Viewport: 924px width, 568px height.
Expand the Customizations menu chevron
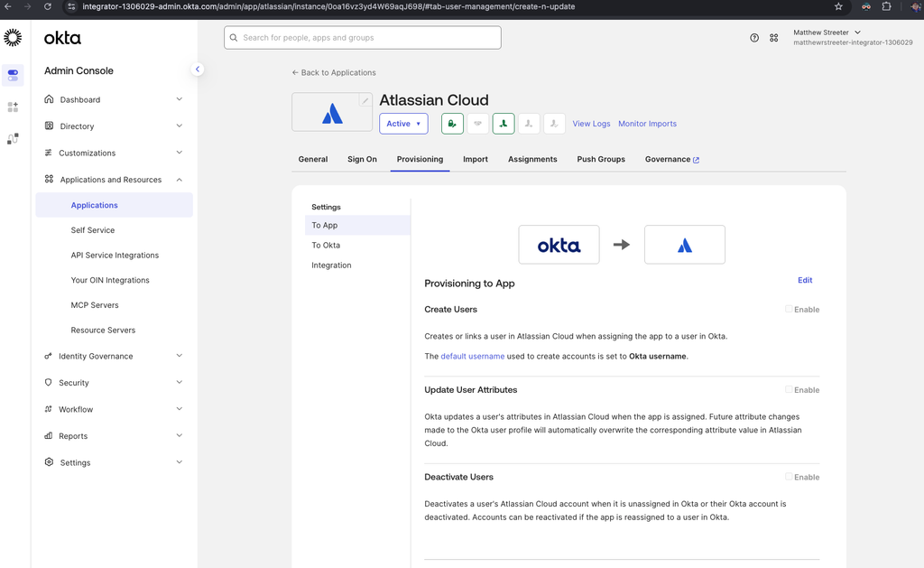click(180, 153)
